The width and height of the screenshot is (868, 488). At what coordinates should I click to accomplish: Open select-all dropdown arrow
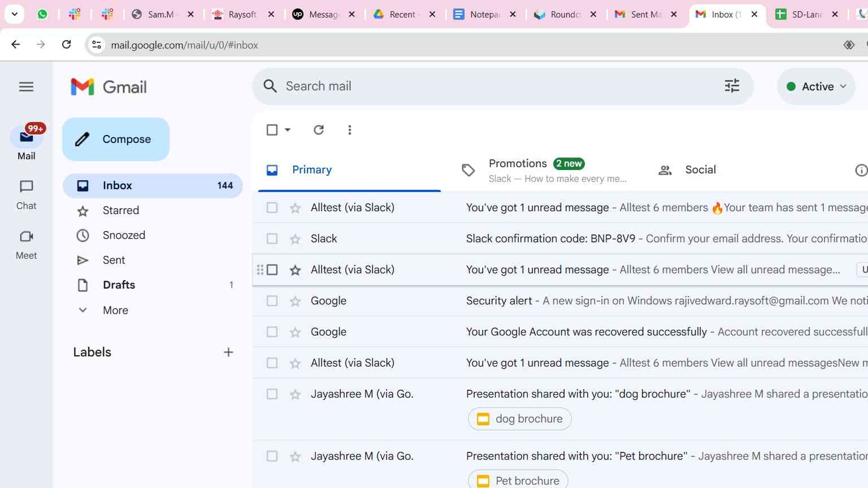[x=288, y=130]
